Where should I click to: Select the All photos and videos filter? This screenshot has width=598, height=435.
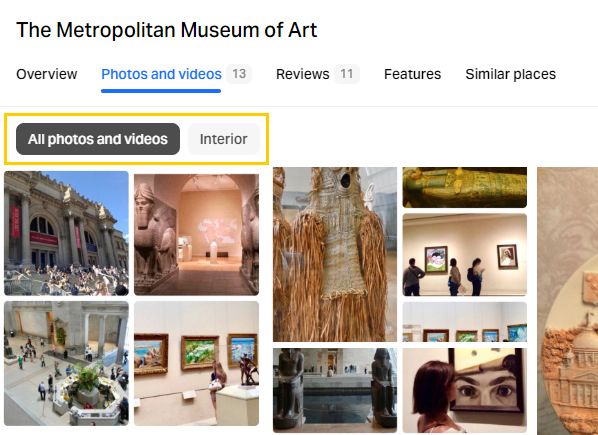pyautogui.click(x=98, y=139)
